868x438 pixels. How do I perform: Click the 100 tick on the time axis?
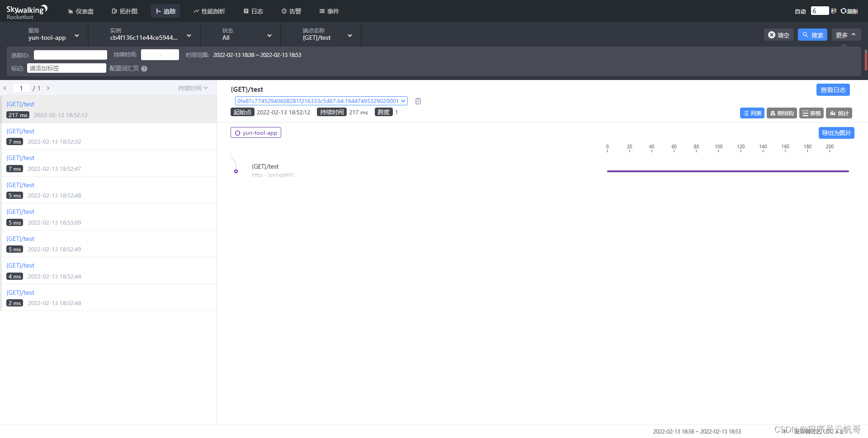(718, 148)
